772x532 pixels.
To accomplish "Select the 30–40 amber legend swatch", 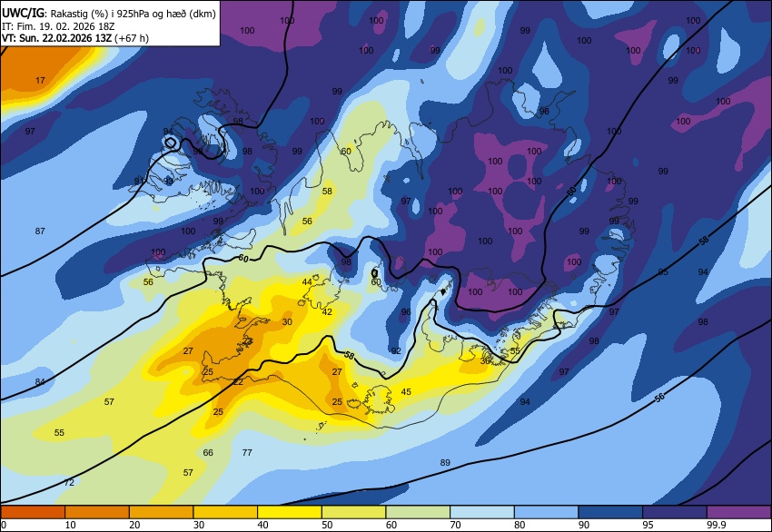I will point(225,512).
